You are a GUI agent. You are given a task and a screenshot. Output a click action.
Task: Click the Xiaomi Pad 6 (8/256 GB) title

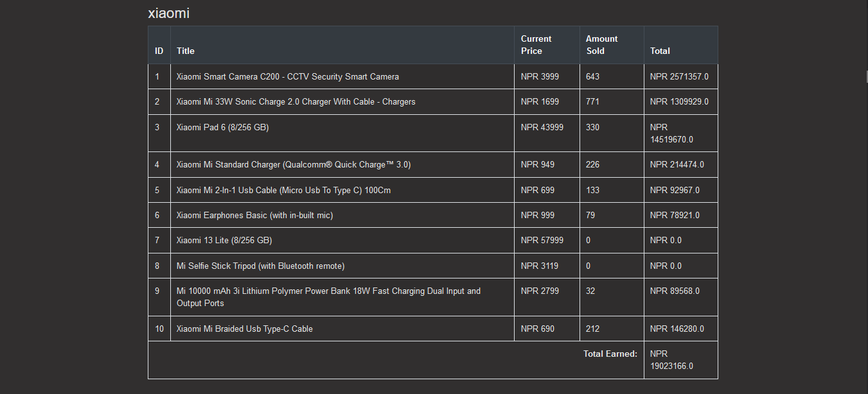click(x=223, y=127)
